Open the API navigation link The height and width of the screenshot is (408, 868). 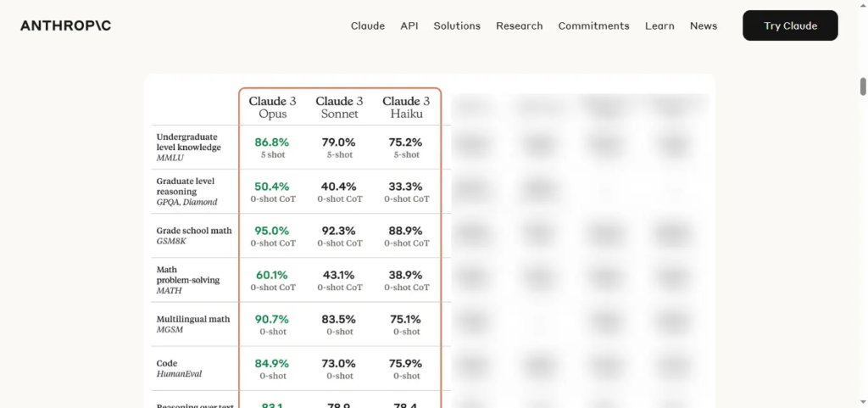[x=409, y=26]
